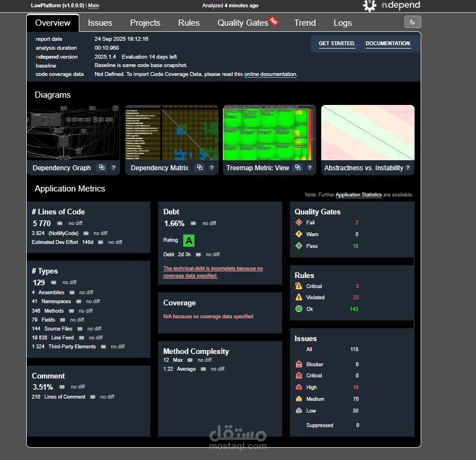The width and height of the screenshot is (476, 460).
Task: Select the Overview tab
Action: click(x=53, y=23)
